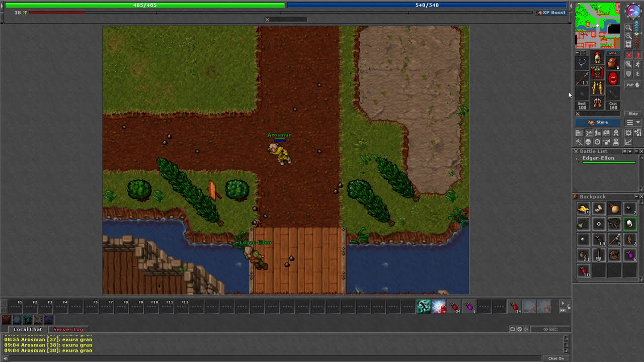Image resolution: width=644 pixels, height=362 pixels.
Task: Select gold coins in Backpack
Action: pyautogui.click(x=583, y=209)
